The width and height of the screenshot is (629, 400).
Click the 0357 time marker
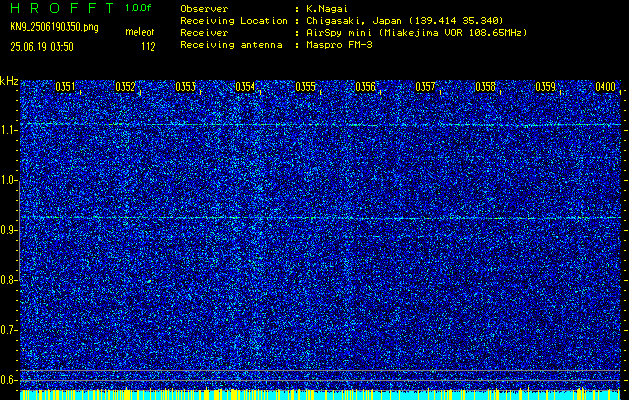coord(425,87)
